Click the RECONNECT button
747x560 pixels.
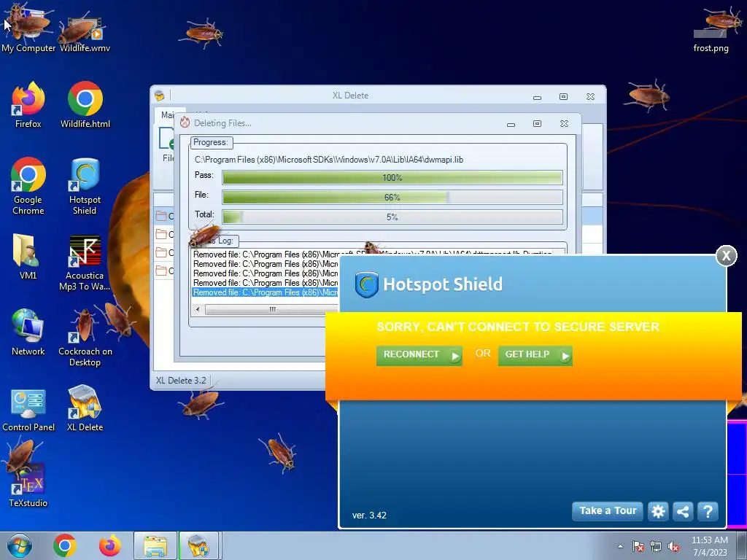click(419, 355)
